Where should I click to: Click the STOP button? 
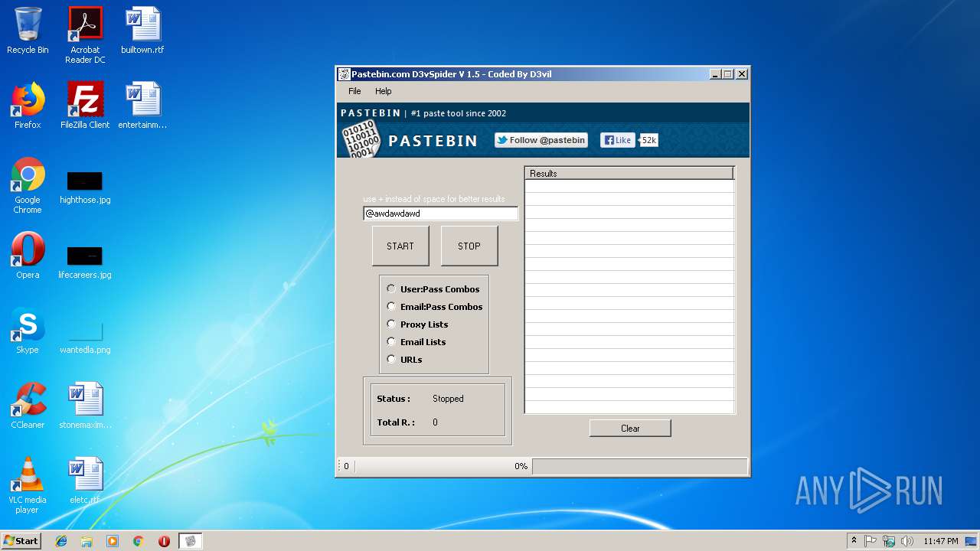point(469,246)
